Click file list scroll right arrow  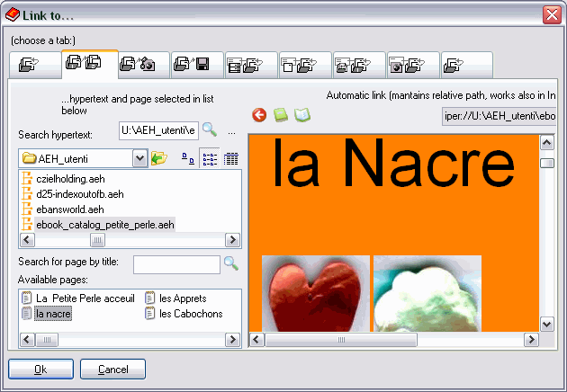click(232, 240)
